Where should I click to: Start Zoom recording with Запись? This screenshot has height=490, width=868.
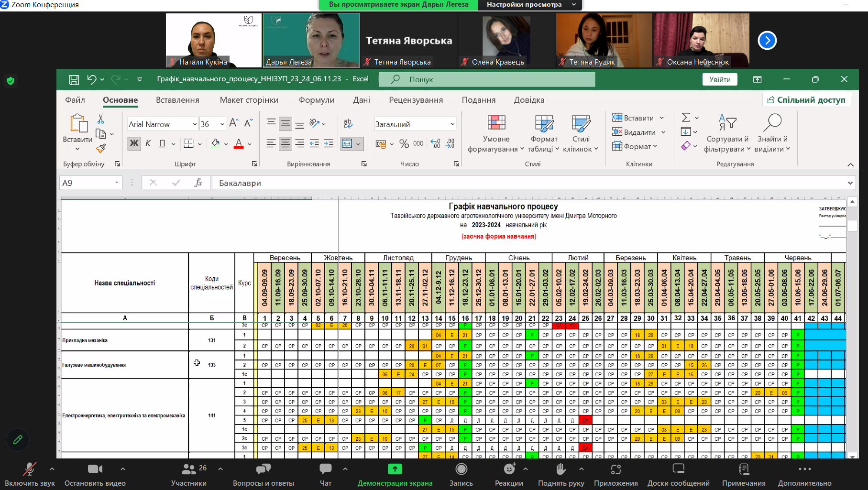tap(461, 474)
